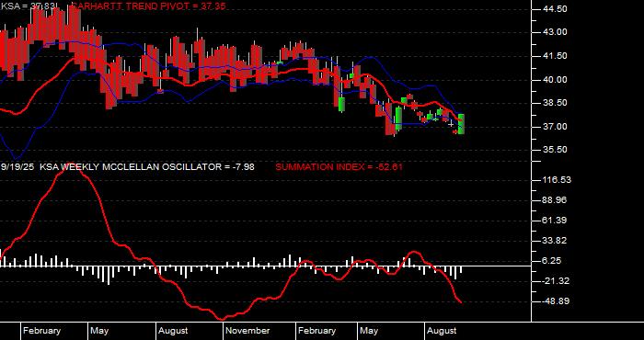This screenshot has width=644, height=340.
Task: Click the 61.39 oscillator axis value
Action: [x=555, y=221]
